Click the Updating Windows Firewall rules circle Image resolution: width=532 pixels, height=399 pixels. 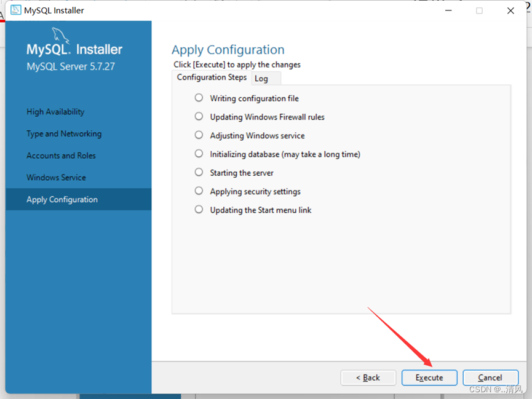[x=199, y=116]
